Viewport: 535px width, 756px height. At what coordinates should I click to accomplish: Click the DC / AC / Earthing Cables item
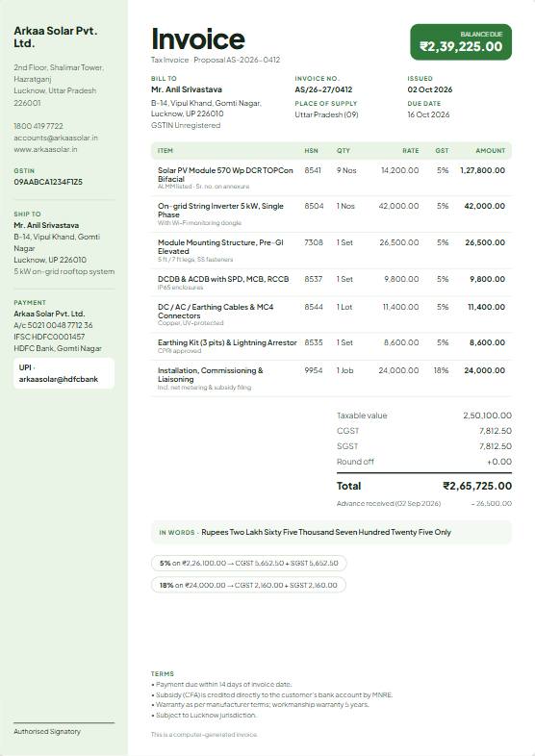pos(216,311)
